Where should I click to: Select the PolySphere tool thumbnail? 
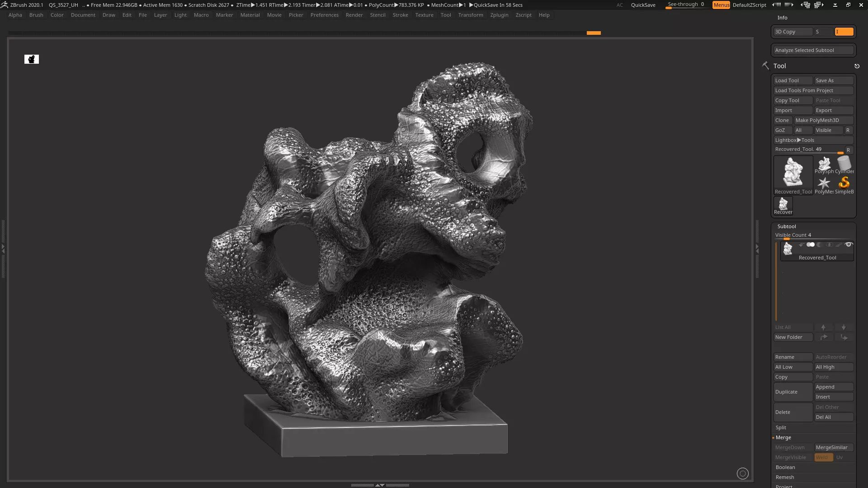point(824,165)
